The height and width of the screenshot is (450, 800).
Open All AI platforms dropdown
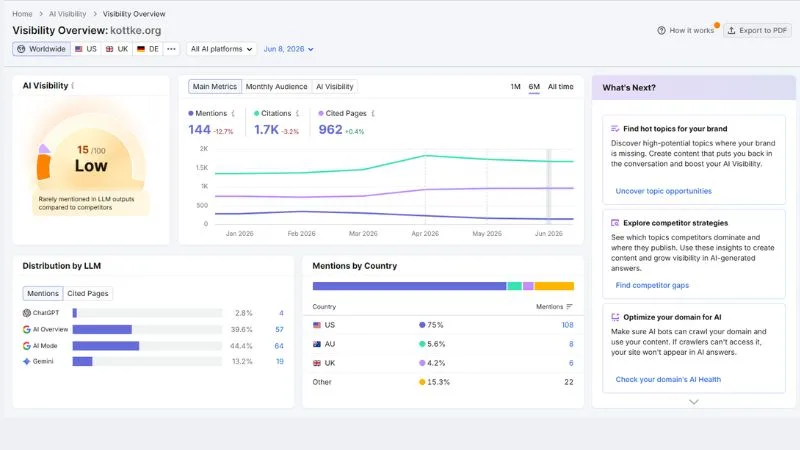tap(221, 49)
